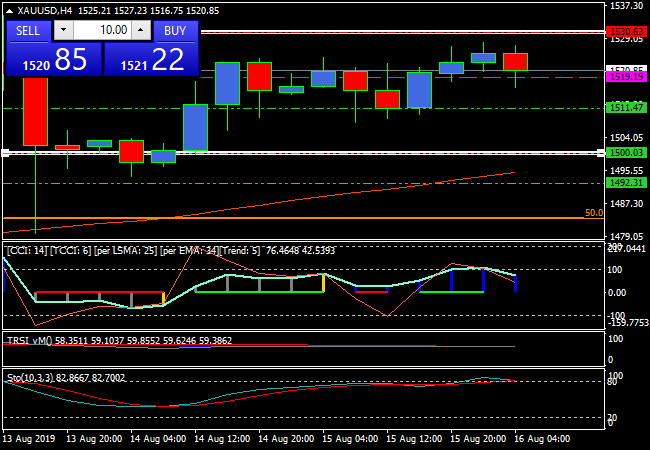Screen dimensions: 650x450
Task: Collapse the one-click trading panel triangle
Action: 11,10
